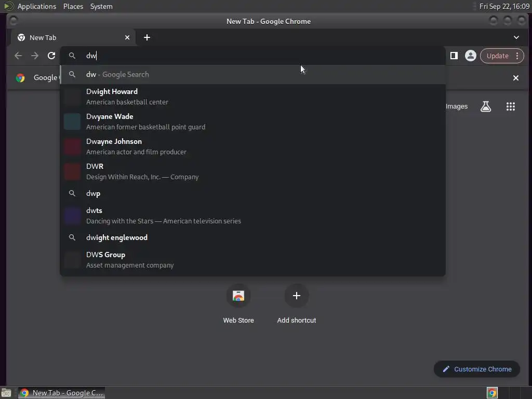Open the Places menu
Screen dimensions: 532x399
click(73, 6)
